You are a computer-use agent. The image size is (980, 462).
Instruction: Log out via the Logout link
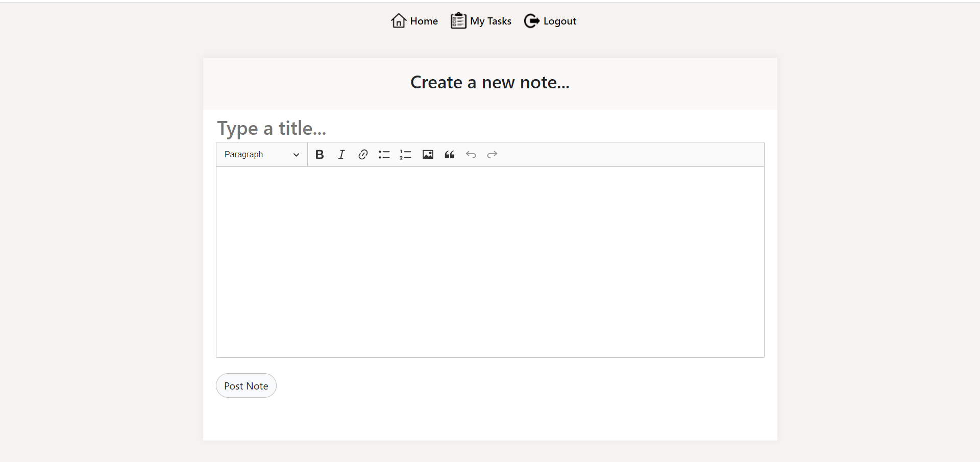[x=550, y=21]
